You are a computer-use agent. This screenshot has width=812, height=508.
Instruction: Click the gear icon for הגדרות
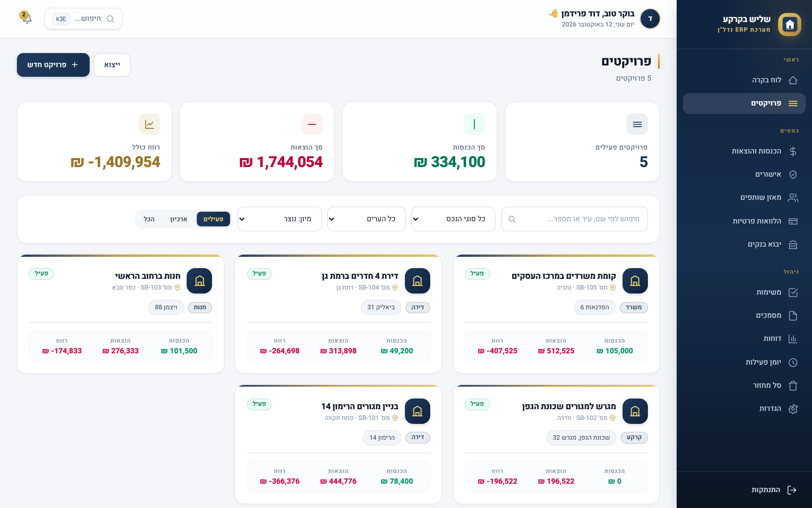point(793,409)
